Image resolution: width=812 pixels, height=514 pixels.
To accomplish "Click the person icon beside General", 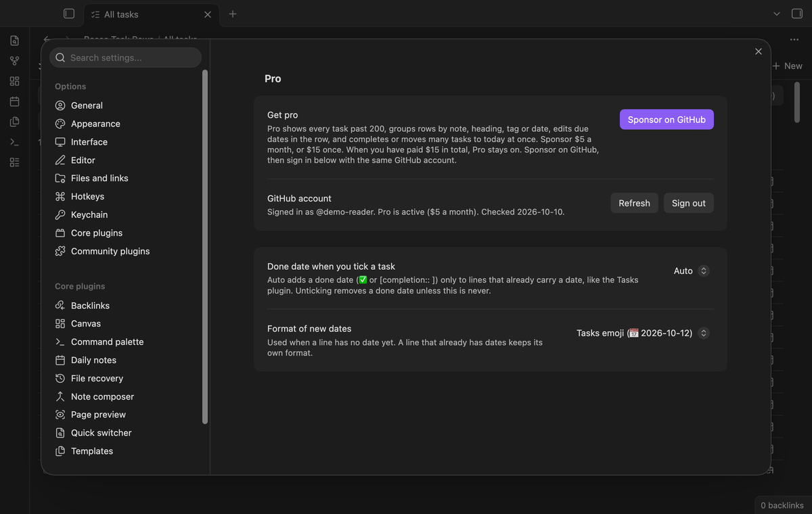I will point(60,106).
